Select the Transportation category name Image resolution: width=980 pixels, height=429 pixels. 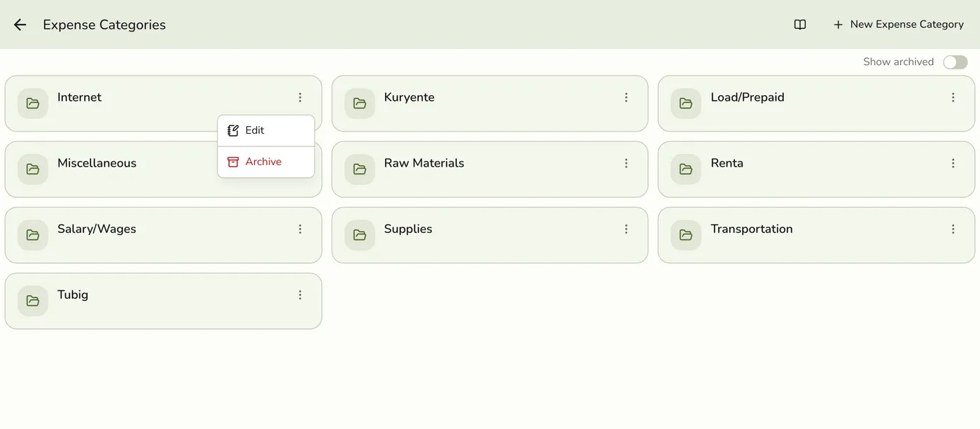pyautogui.click(x=751, y=229)
